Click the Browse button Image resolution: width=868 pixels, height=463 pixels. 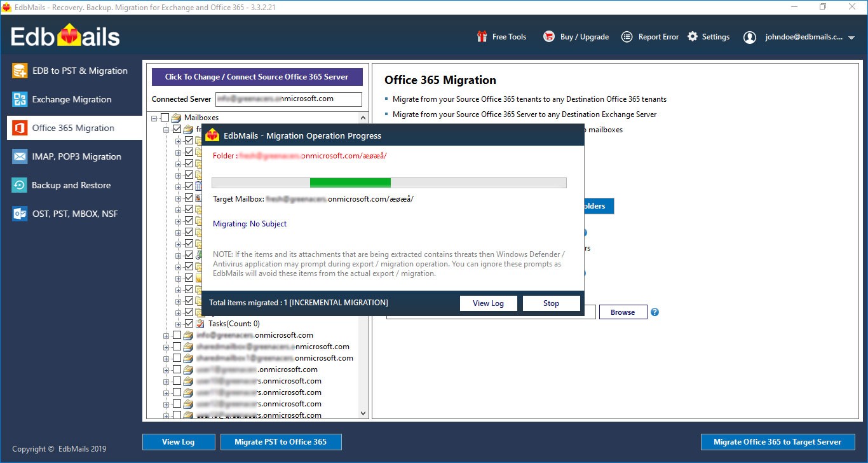pos(623,312)
